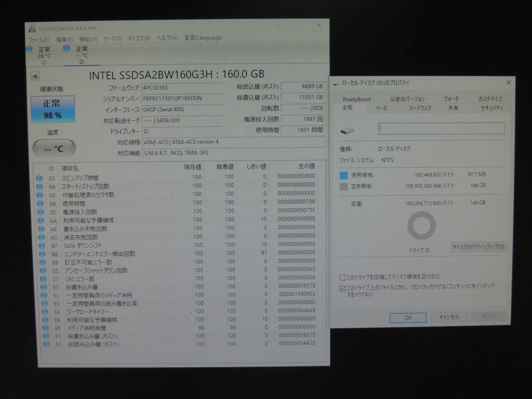
Task: Click the drive D: usage donut chart
Action: click(422, 226)
